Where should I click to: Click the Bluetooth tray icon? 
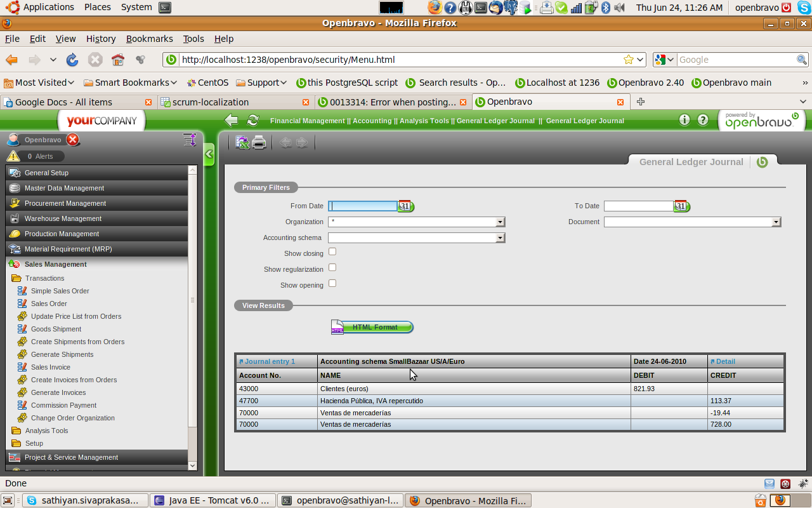point(606,8)
